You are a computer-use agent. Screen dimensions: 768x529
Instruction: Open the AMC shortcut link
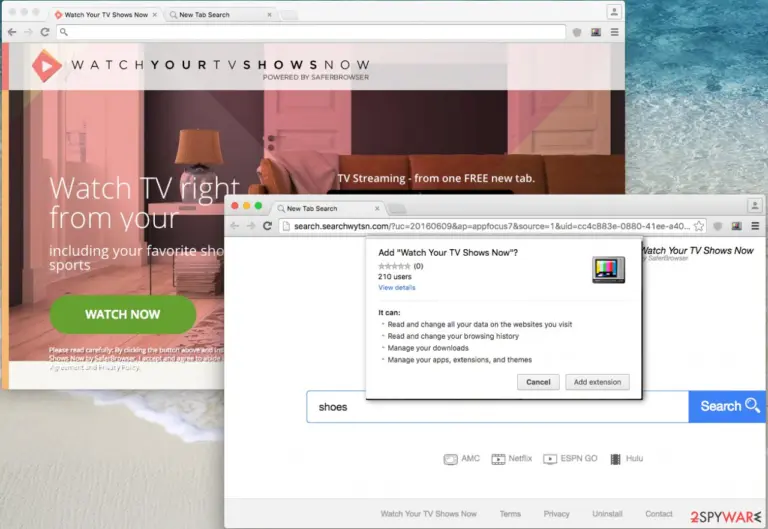click(x=461, y=458)
